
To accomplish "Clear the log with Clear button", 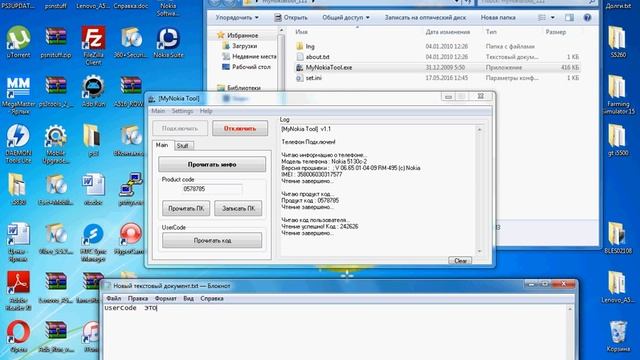I will (x=460, y=261).
